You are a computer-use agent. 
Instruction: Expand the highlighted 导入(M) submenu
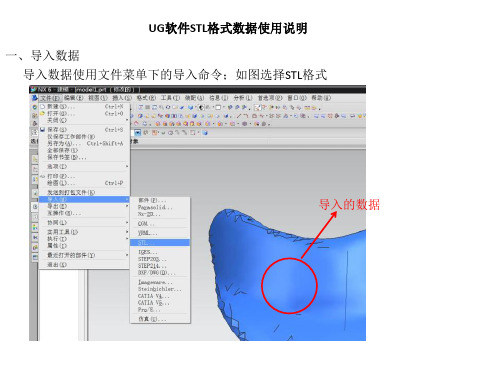84,199
